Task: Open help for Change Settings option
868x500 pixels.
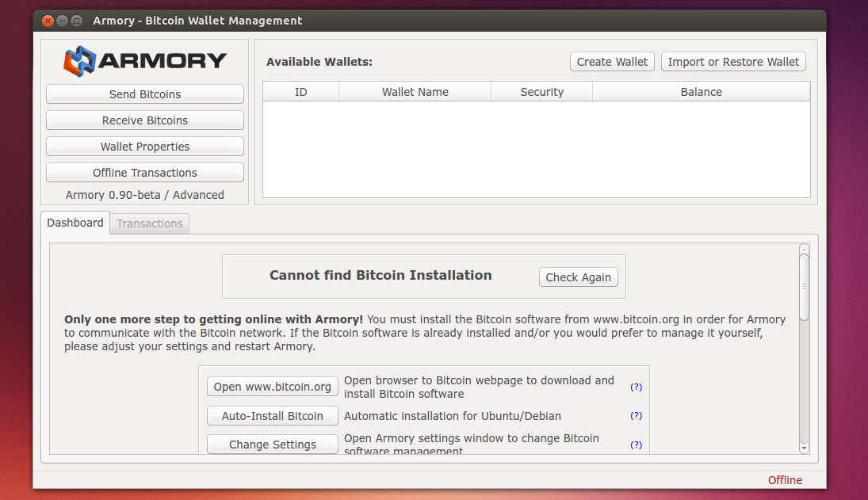Action: tap(636, 445)
